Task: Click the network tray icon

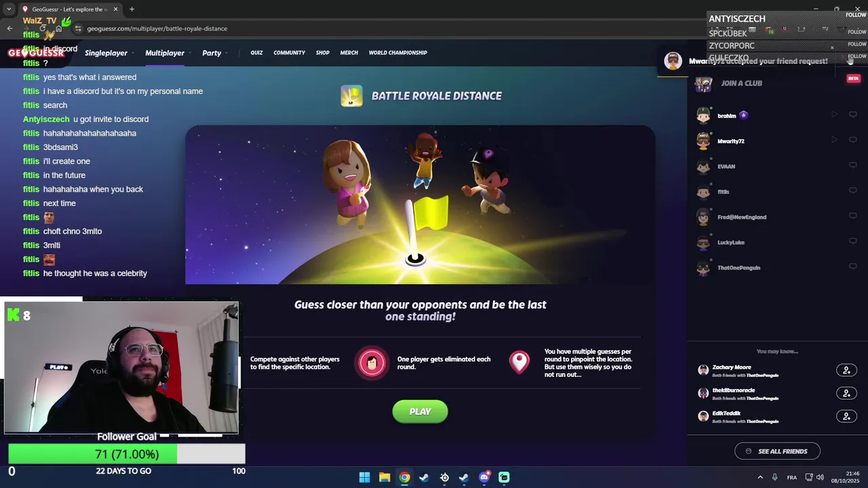Action: point(809,477)
